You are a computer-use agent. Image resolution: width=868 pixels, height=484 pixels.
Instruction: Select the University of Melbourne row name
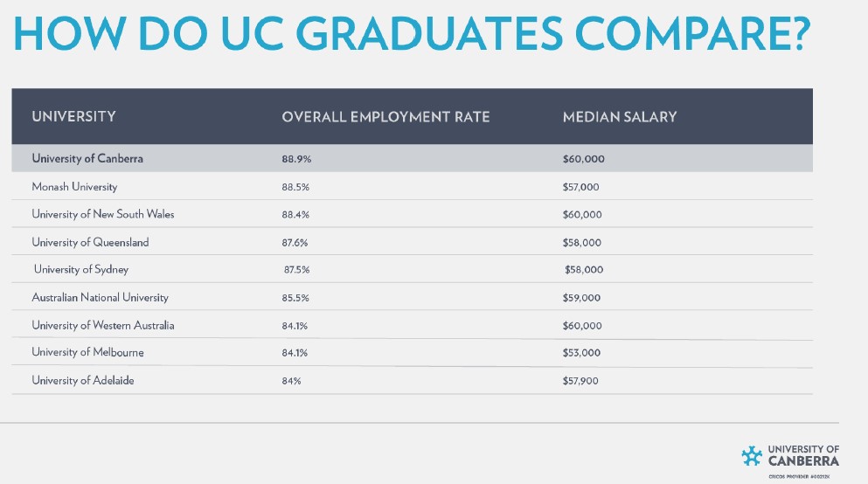click(x=87, y=352)
